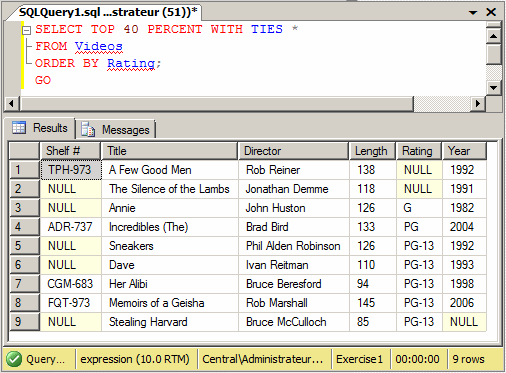Click the 'expression (10.0 RTM)' status entry
Viewport: 506px width, 373px height.
click(135, 359)
